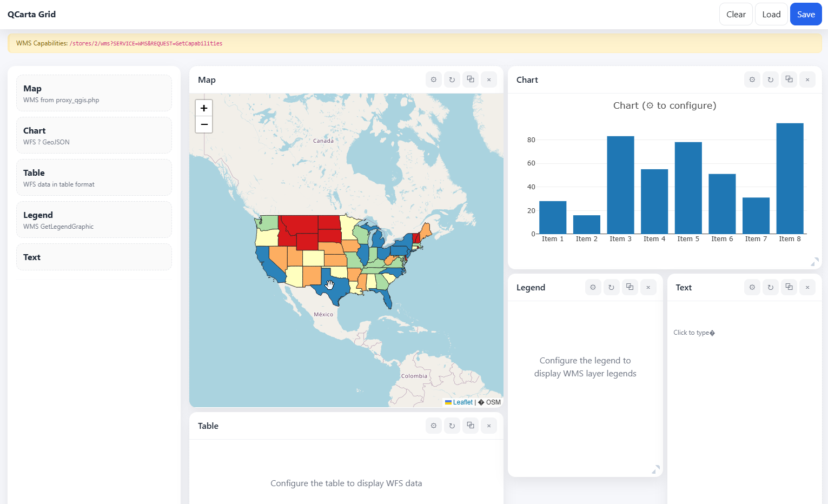The width and height of the screenshot is (828, 504).
Task: Open the Leaflet attribution link
Action: 459,402
